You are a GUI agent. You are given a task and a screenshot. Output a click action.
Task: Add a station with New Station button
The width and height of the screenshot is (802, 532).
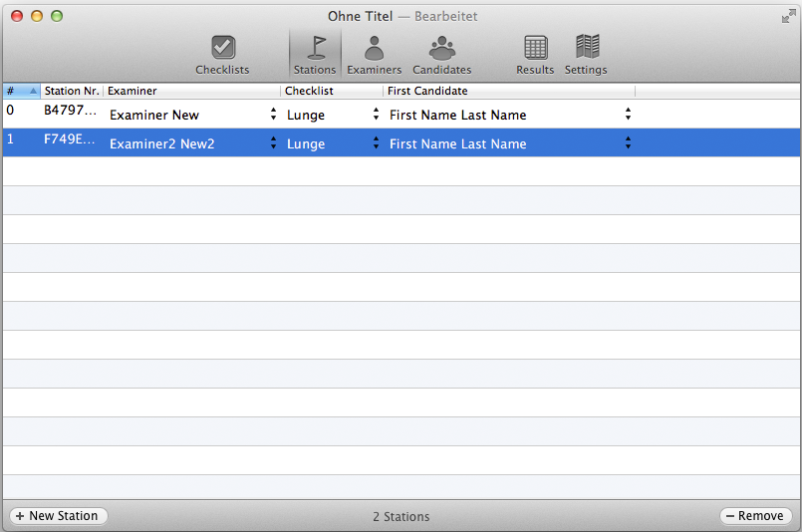58,516
